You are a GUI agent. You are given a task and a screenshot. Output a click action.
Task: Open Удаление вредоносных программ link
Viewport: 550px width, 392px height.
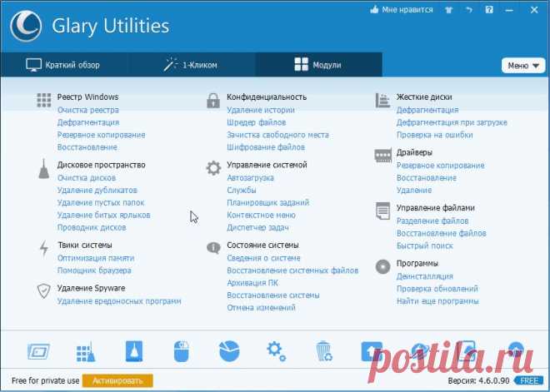coord(119,301)
